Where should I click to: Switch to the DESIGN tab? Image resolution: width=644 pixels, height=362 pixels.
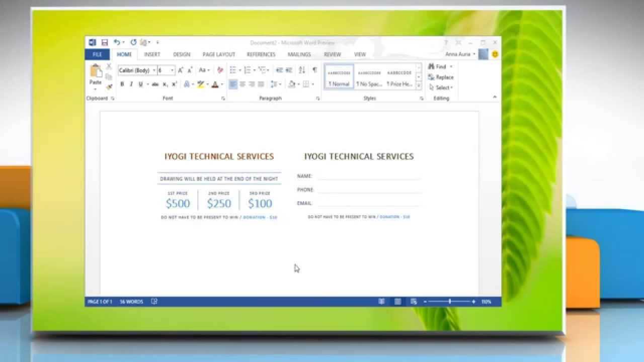click(x=182, y=54)
